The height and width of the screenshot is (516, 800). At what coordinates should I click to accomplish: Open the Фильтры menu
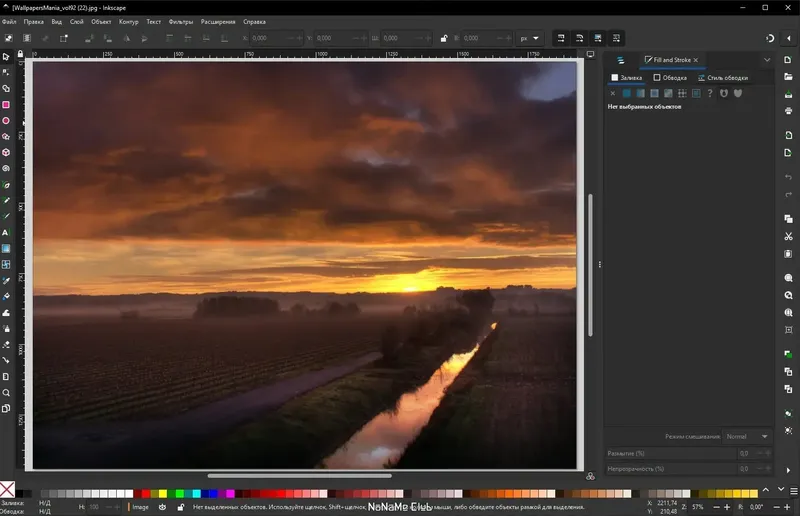(181, 21)
